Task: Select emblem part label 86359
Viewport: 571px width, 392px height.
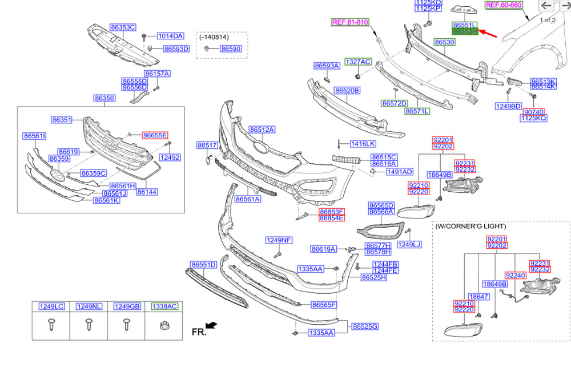Action: pyautogui.click(x=59, y=159)
